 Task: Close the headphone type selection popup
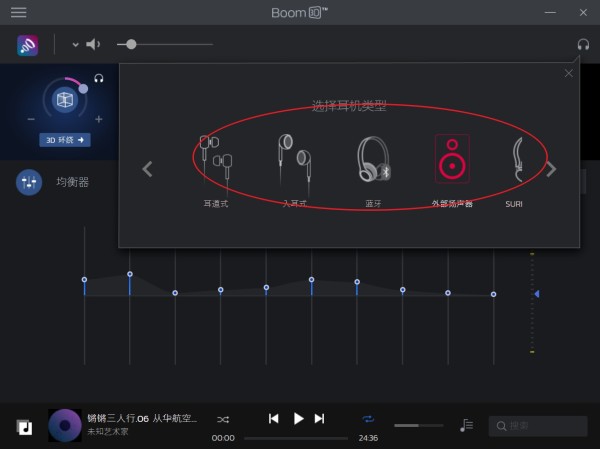coord(569,73)
